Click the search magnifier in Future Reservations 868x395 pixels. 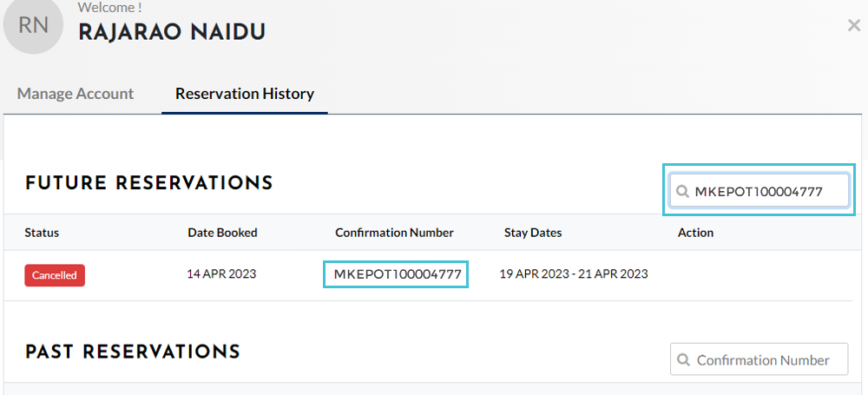point(682,192)
